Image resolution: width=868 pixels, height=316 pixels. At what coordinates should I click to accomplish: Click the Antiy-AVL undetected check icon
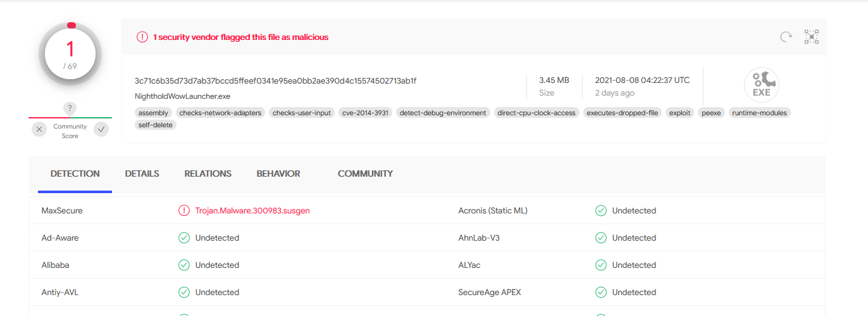point(184,293)
